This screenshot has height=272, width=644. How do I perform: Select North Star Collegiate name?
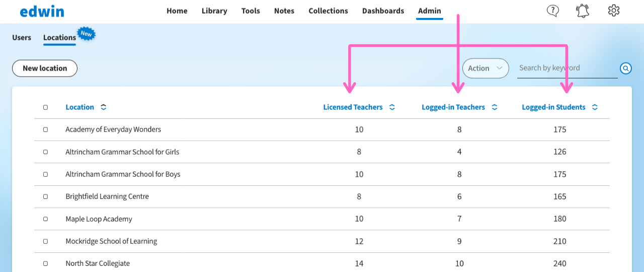[x=98, y=263]
